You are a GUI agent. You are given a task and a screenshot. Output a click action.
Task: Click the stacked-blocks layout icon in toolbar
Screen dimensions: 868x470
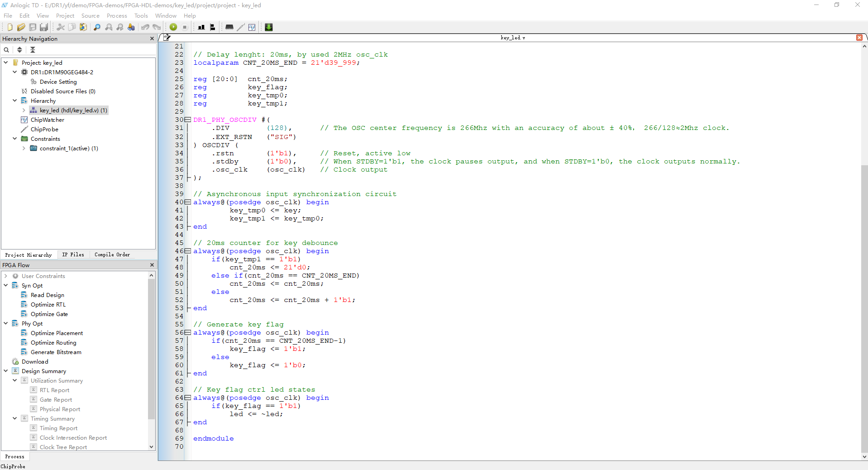click(x=212, y=27)
